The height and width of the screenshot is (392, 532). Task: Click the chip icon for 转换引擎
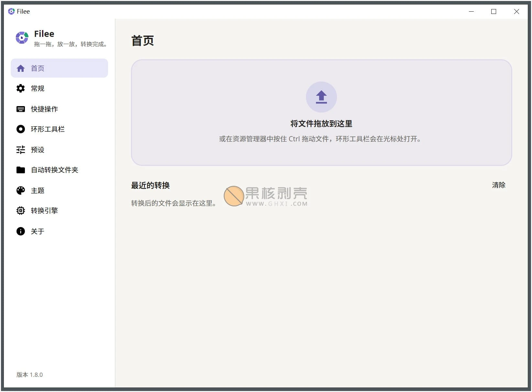pos(21,211)
